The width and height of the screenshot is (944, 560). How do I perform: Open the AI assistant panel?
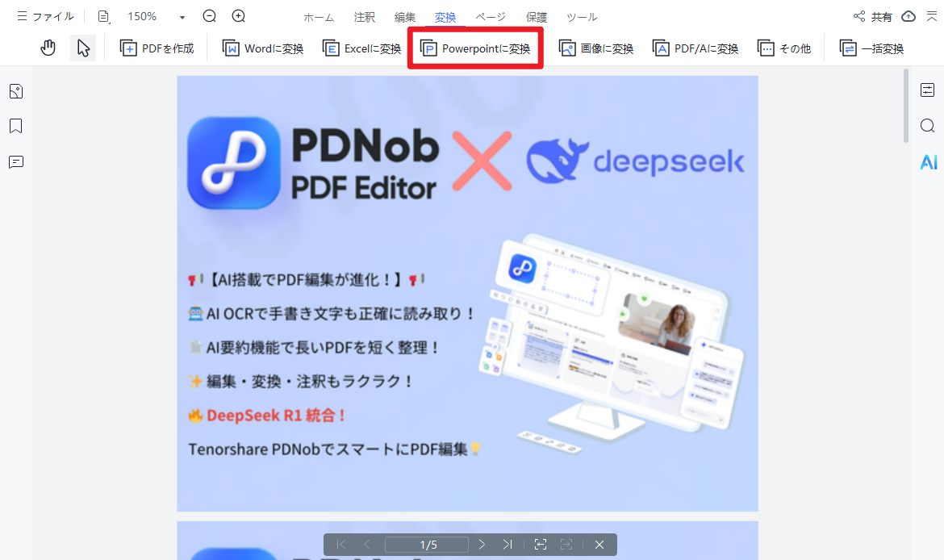(x=929, y=162)
